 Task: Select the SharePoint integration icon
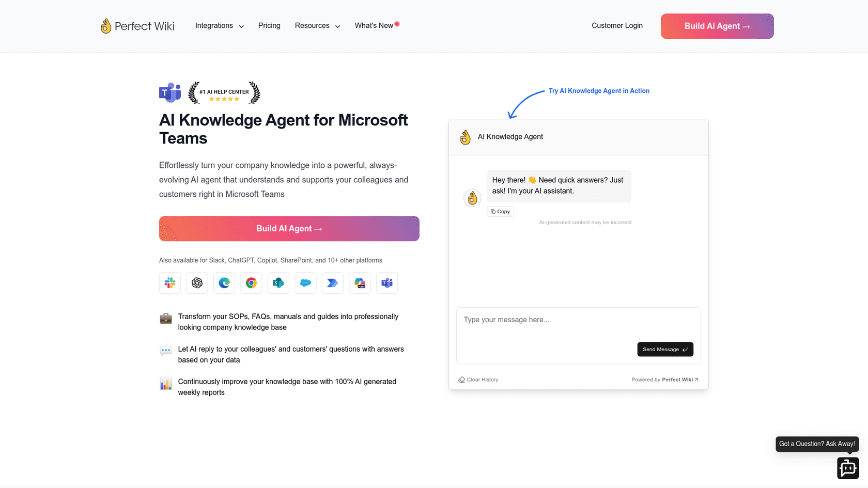click(x=278, y=283)
